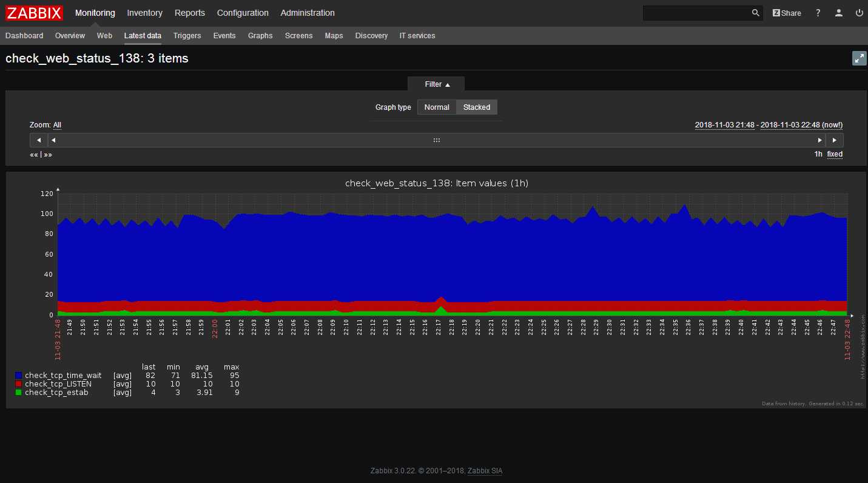Click the »» move-forward link

[48, 154]
